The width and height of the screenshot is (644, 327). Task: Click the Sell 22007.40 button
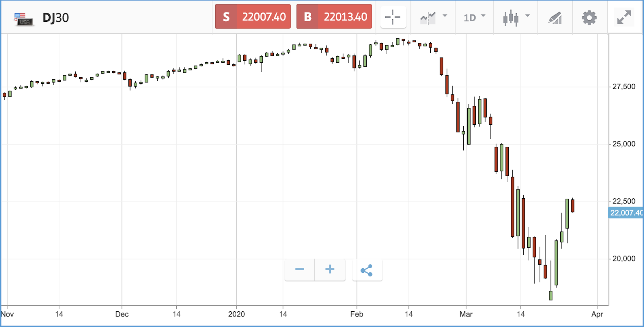pyautogui.click(x=253, y=16)
